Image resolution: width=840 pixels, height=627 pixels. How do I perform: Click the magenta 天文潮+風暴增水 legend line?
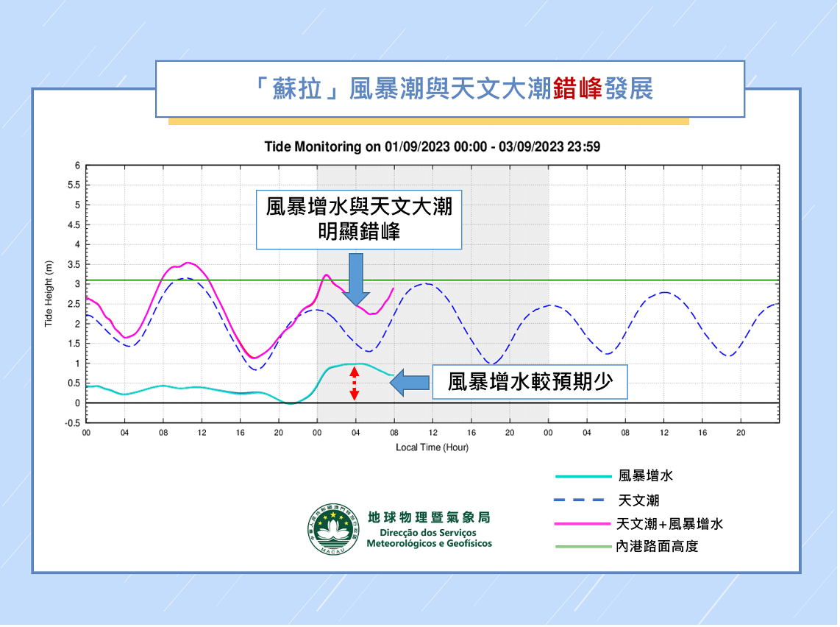click(584, 525)
